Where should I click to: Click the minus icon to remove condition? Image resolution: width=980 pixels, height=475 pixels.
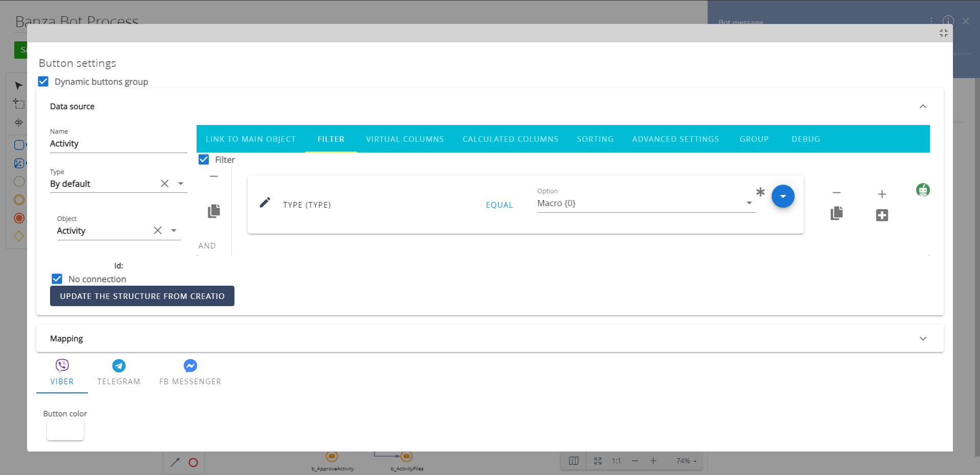coord(836,193)
